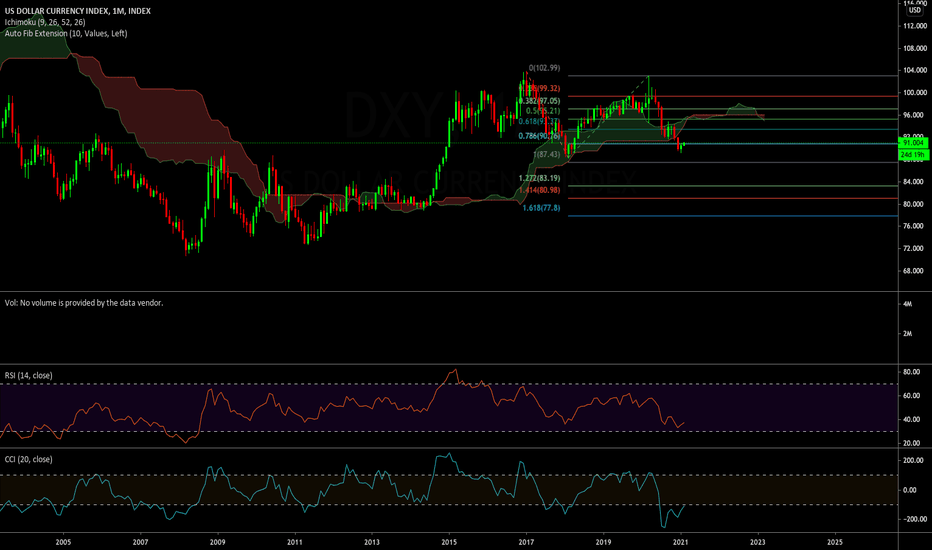This screenshot has width=932, height=550.
Task: Select the Auto Fib Extension indicator label
Action: click(x=65, y=33)
